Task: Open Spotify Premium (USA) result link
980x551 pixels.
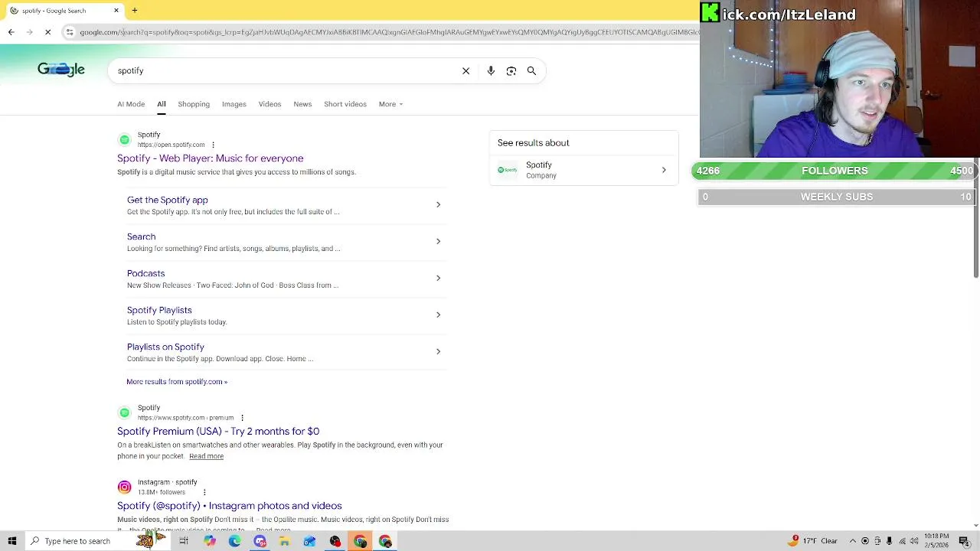Action: (218, 432)
